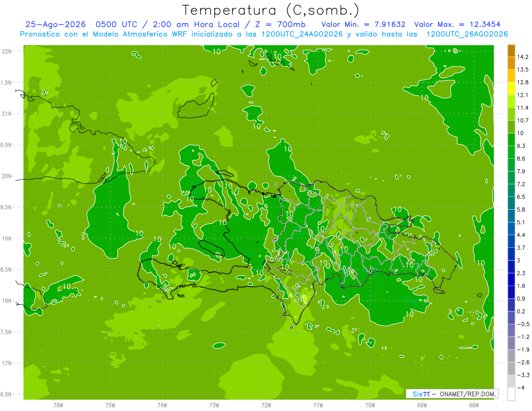Click the '68W' longitude label
The image size is (532, 411).
pyautogui.click(x=474, y=405)
